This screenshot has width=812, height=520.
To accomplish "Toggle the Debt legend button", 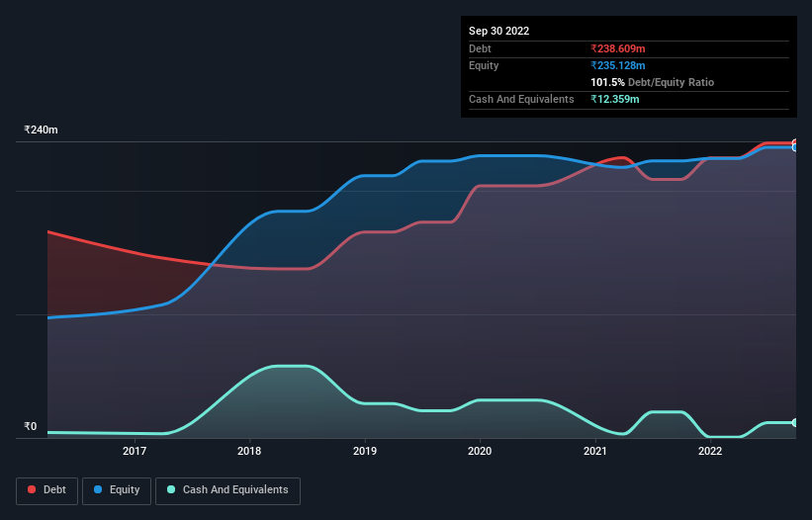I will [x=46, y=490].
